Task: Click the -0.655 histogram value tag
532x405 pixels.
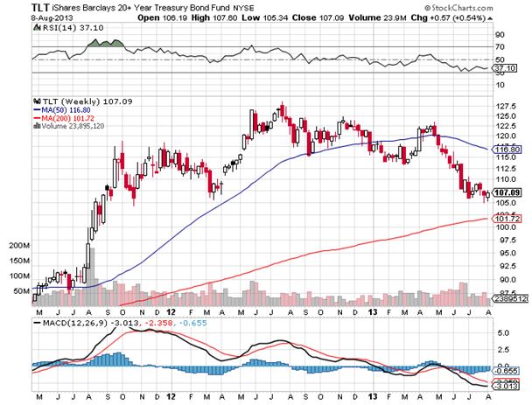Action: pyautogui.click(x=505, y=371)
